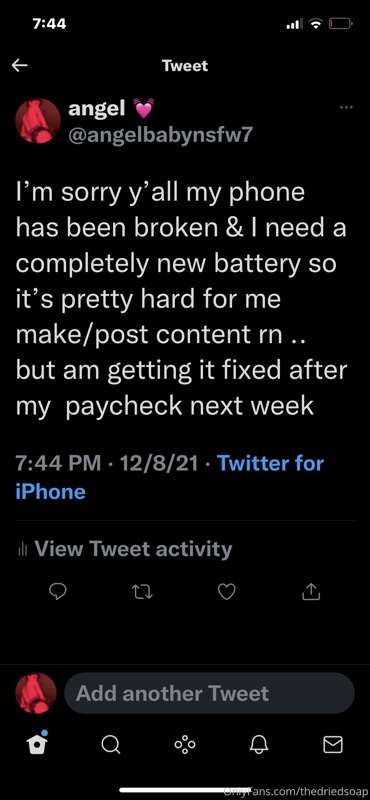Tap the avatar beside Add another Tweet

click(36, 693)
